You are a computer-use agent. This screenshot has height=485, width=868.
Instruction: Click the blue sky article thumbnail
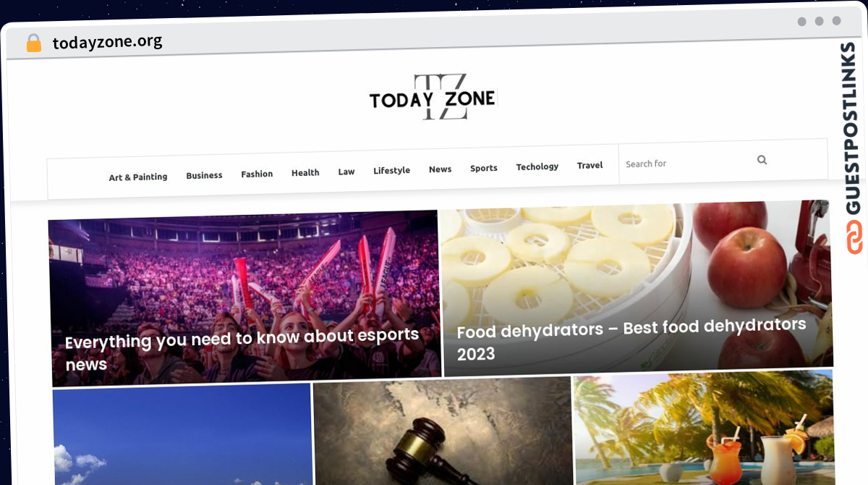click(x=182, y=434)
